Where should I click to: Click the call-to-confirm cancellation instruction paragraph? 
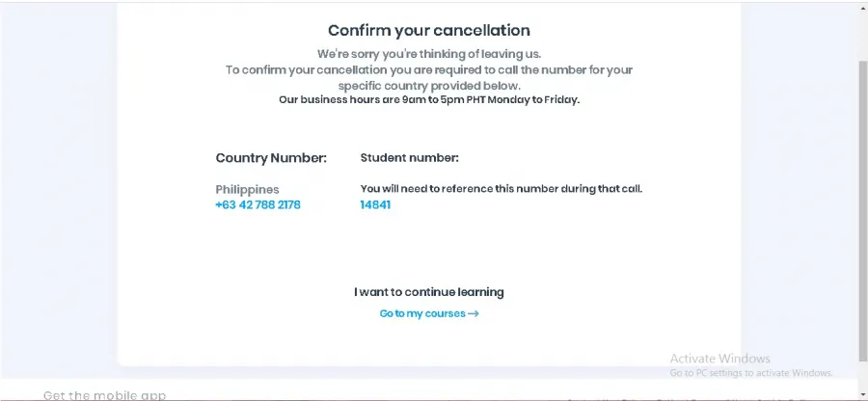coord(428,77)
